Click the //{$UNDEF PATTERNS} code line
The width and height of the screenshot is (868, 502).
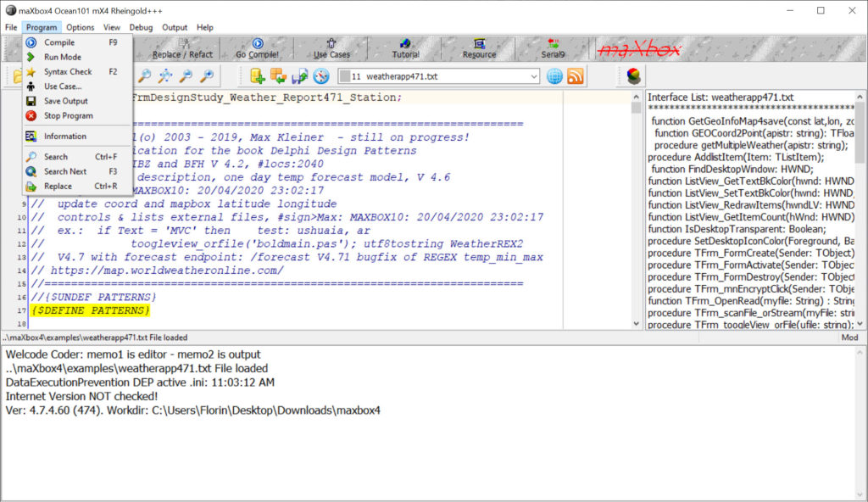93,297
